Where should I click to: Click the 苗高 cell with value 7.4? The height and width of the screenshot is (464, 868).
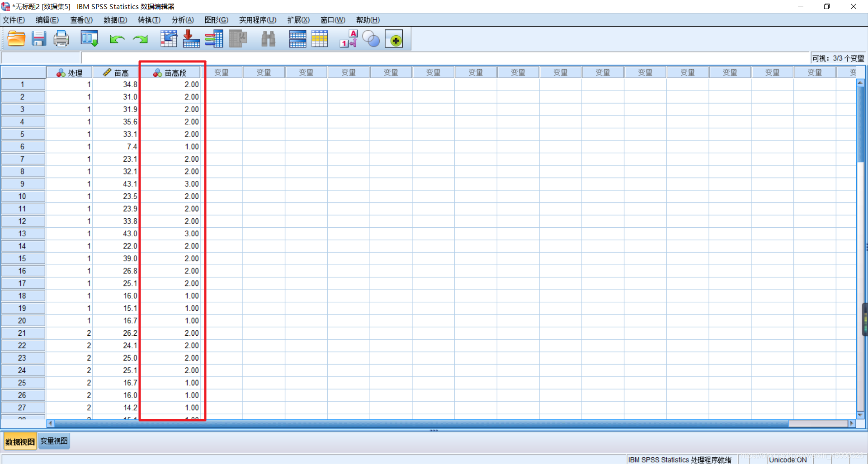(x=116, y=147)
